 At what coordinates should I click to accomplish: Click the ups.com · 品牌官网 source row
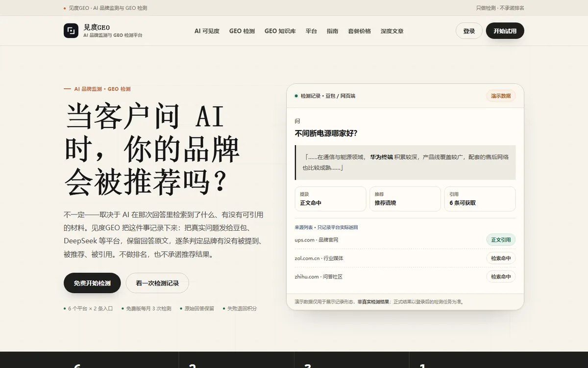tap(405, 240)
